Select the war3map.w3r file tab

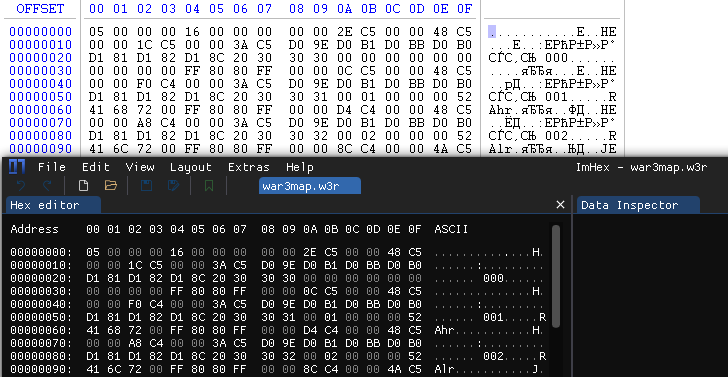[x=310, y=186]
